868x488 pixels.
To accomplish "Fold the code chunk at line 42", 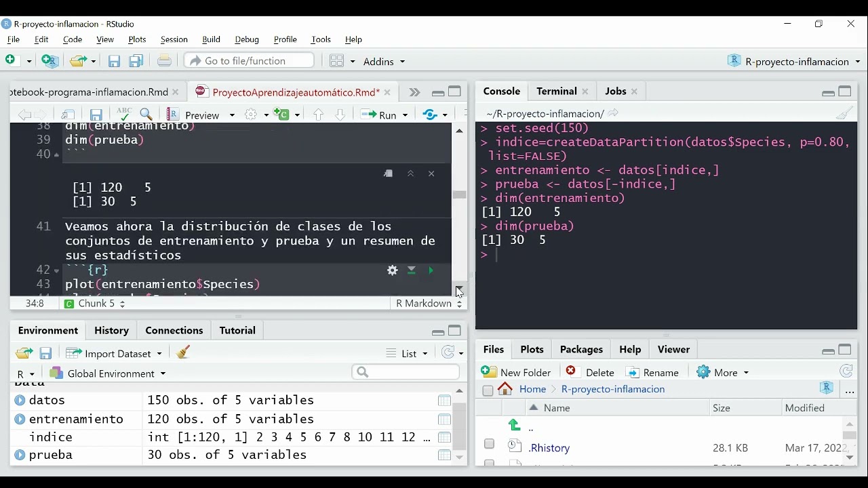I will [57, 271].
